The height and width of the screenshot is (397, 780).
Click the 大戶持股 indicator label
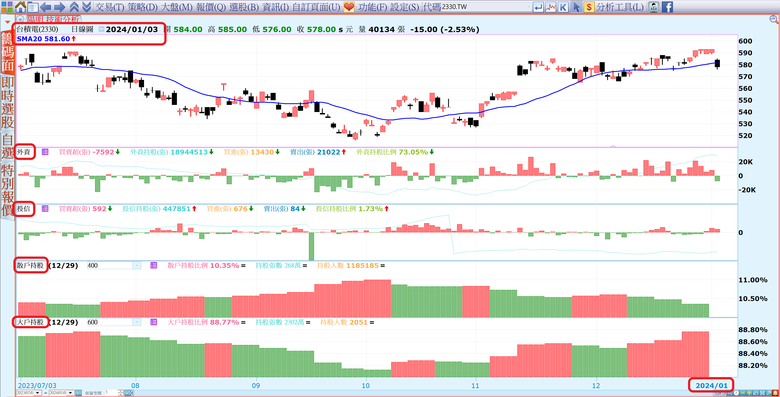pos(30,322)
